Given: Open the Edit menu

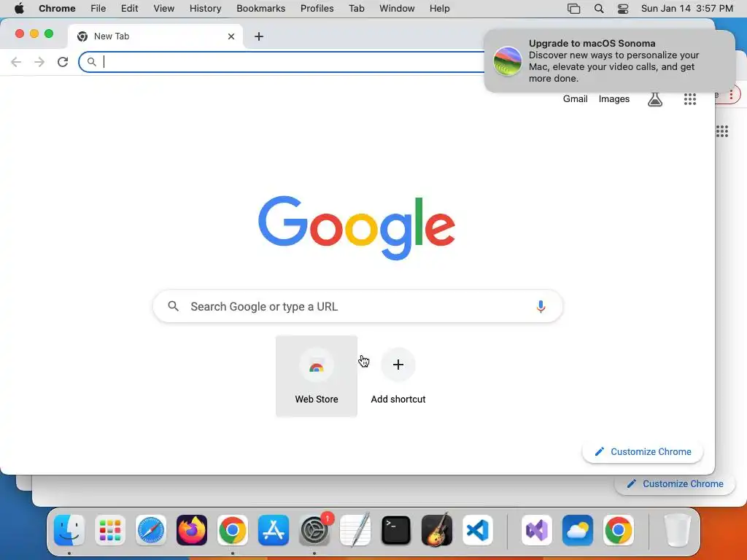Looking at the screenshot, I should (129, 9).
